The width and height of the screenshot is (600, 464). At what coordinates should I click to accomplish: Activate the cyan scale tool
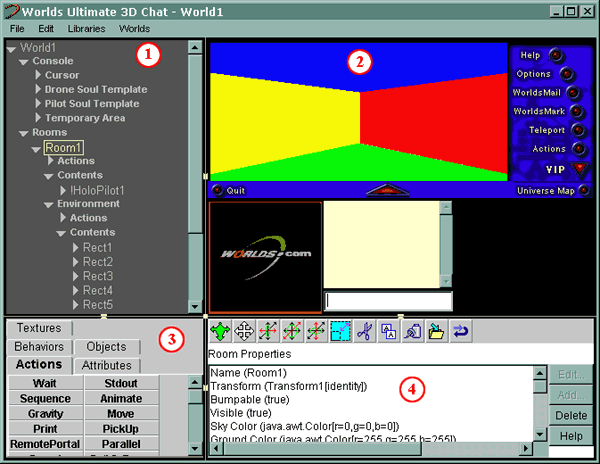(x=340, y=331)
